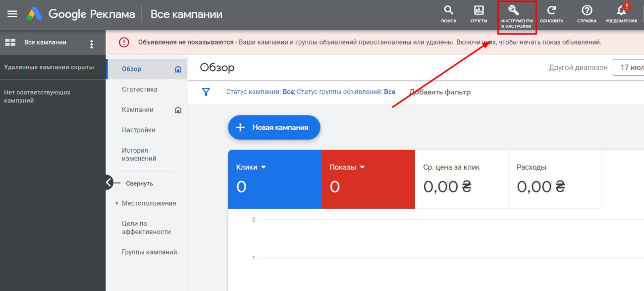Click the filter funnel icon
This screenshot has height=291, width=644.
pyautogui.click(x=206, y=92)
